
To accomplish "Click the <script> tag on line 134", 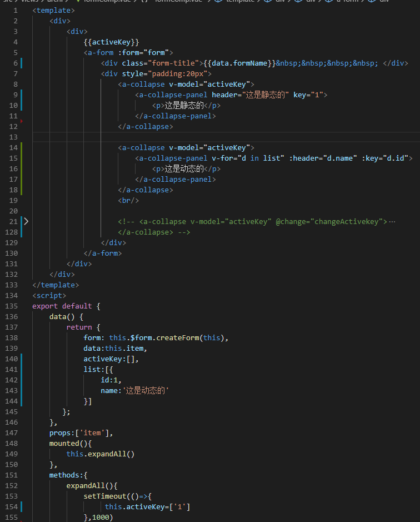I will click(x=49, y=296).
